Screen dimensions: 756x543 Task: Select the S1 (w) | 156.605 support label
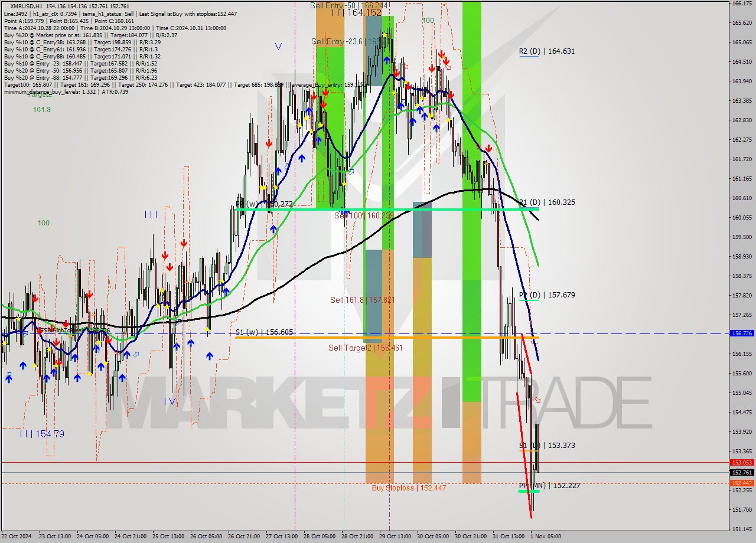(x=264, y=332)
